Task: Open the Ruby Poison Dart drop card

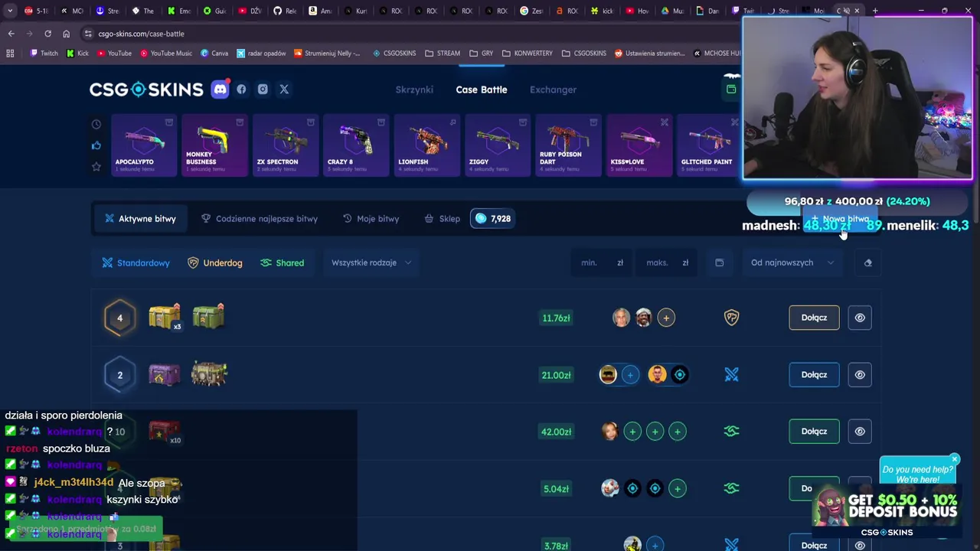Action: pos(568,145)
